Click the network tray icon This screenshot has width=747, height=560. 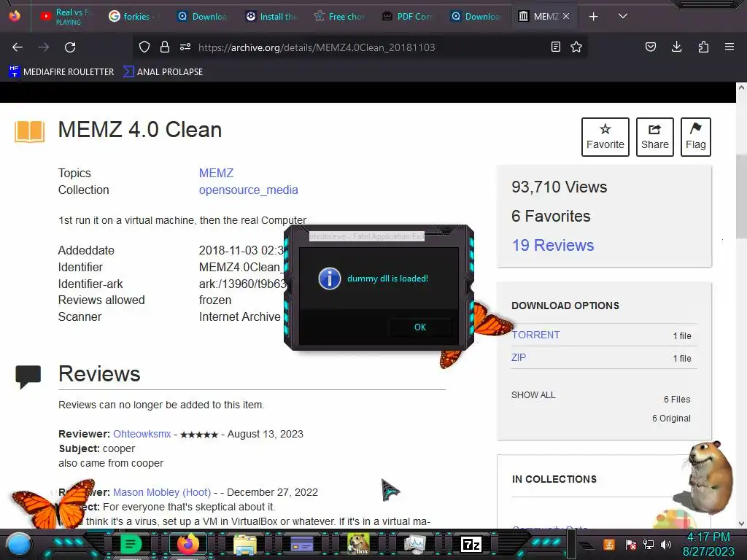(x=649, y=544)
